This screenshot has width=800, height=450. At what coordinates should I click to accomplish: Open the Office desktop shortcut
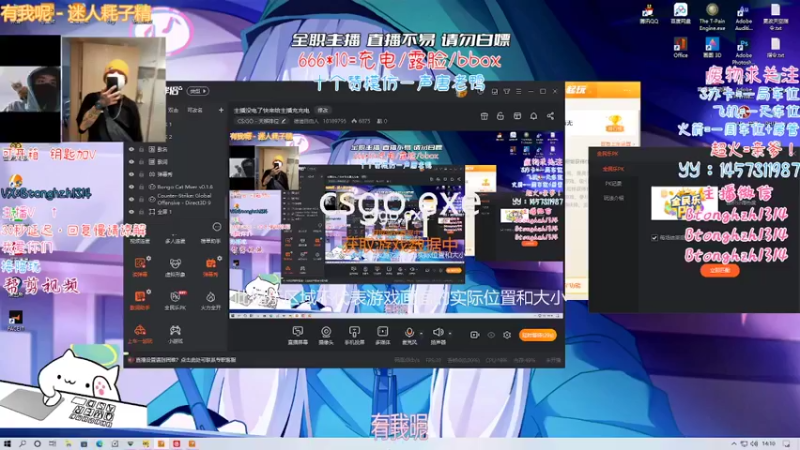[x=680, y=47]
